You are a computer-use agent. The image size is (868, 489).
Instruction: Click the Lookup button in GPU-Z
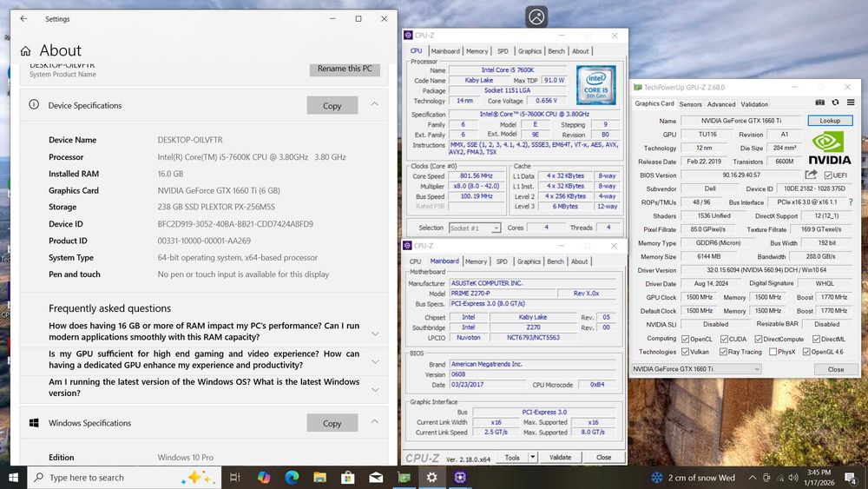pyautogui.click(x=830, y=120)
